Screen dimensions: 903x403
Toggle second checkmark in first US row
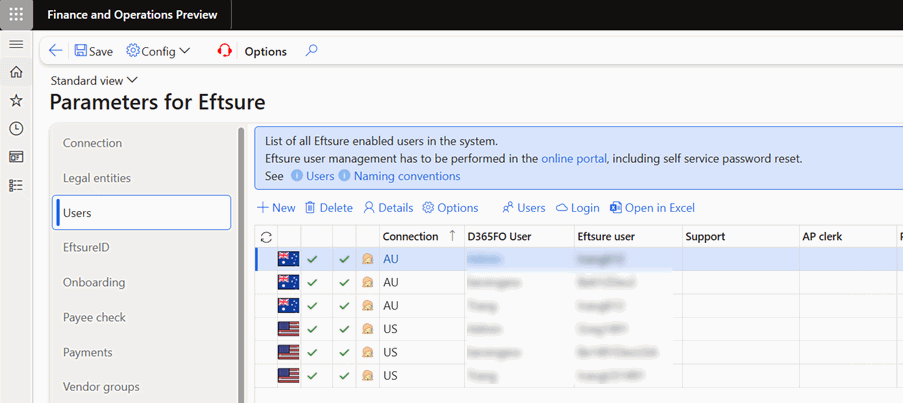pyautogui.click(x=345, y=328)
